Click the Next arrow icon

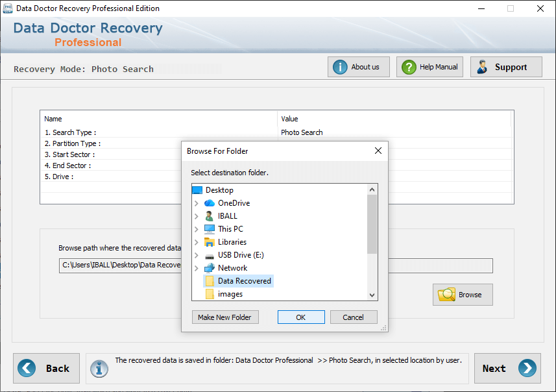[x=527, y=368]
